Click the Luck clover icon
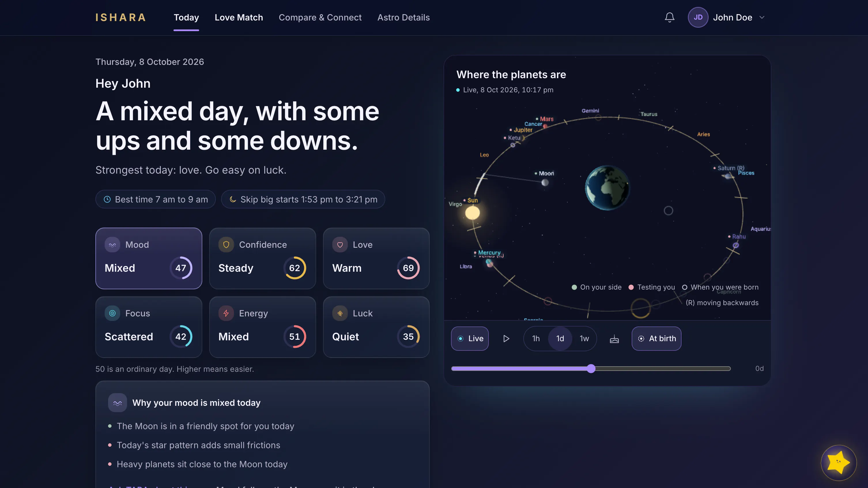The height and width of the screenshot is (488, 868). 340,313
